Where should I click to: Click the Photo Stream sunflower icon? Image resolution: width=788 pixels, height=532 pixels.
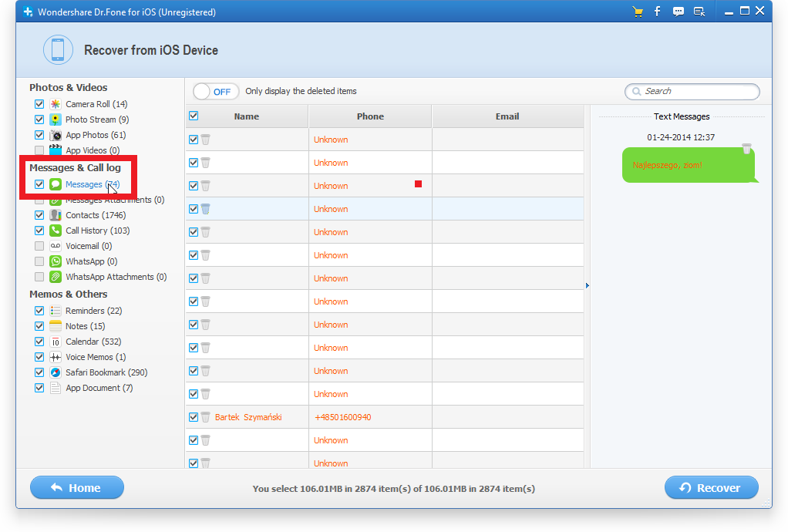tap(56, 120)
